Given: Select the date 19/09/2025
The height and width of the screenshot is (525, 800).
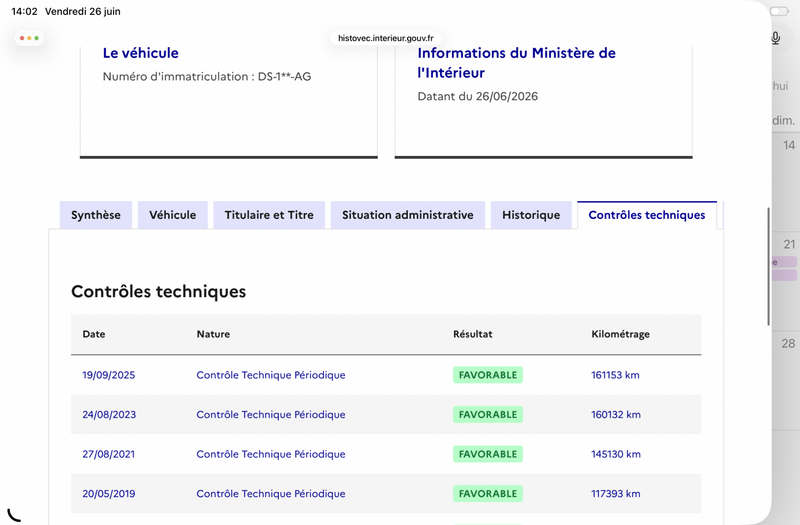Looking at the screenshot, I should [x=109, y=375].
